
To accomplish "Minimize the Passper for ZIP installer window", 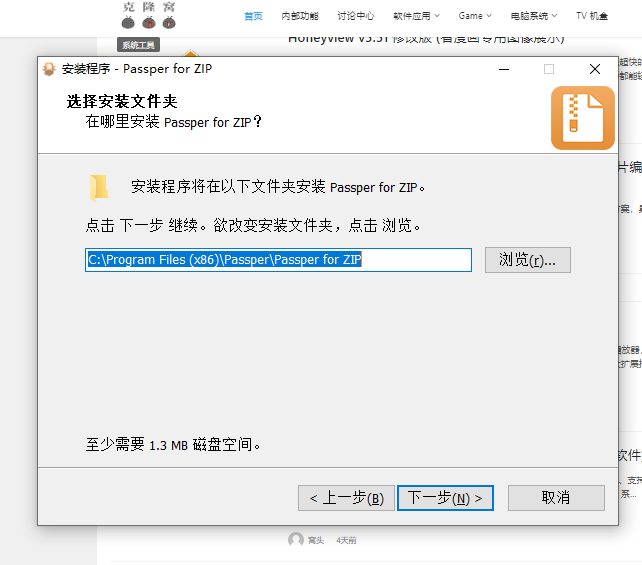I will coord(504,69).
